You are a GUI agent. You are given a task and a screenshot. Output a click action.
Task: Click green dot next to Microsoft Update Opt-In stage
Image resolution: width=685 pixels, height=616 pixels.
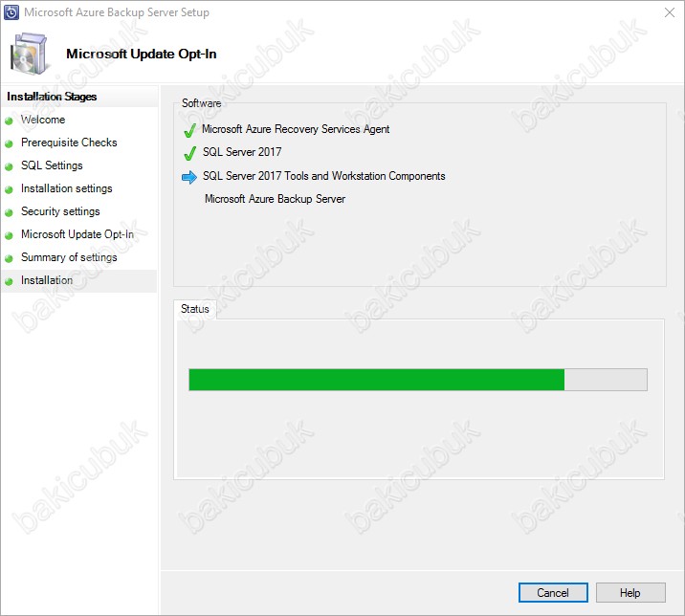point(9,235)
